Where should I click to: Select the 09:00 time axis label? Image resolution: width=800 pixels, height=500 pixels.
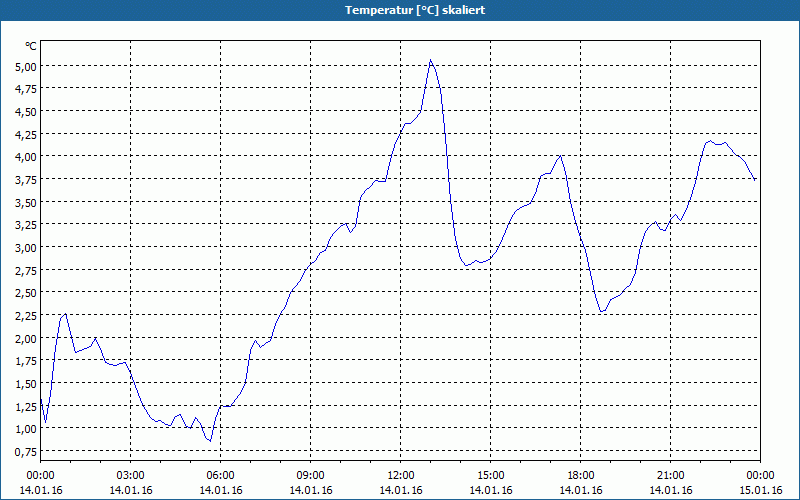[x=310, y=475]
